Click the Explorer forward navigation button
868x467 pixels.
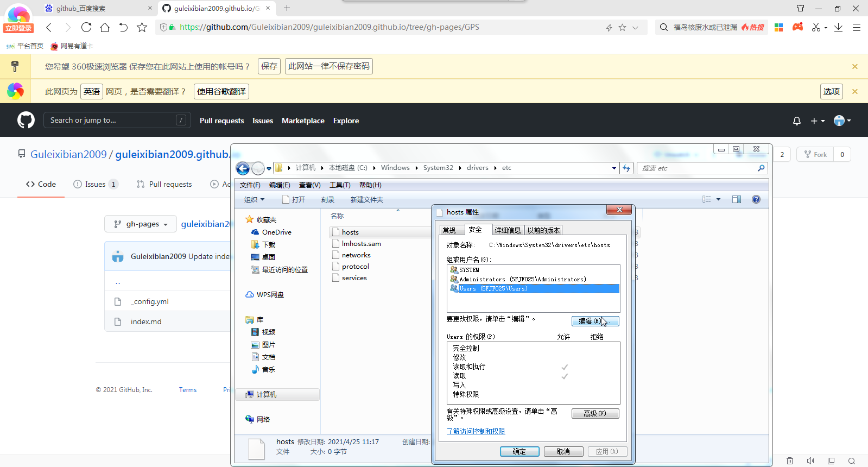coord(258,168)
